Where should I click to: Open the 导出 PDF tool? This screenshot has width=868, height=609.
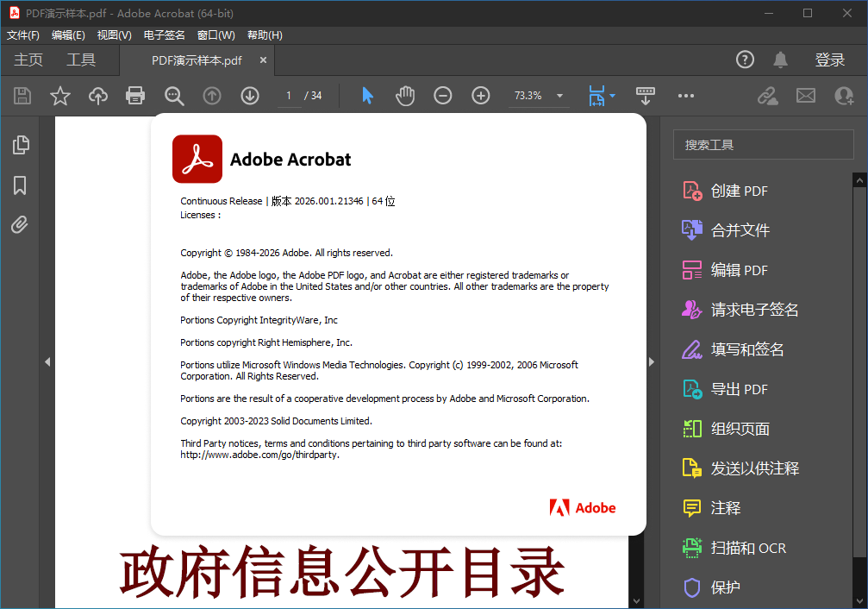[725, 390]
